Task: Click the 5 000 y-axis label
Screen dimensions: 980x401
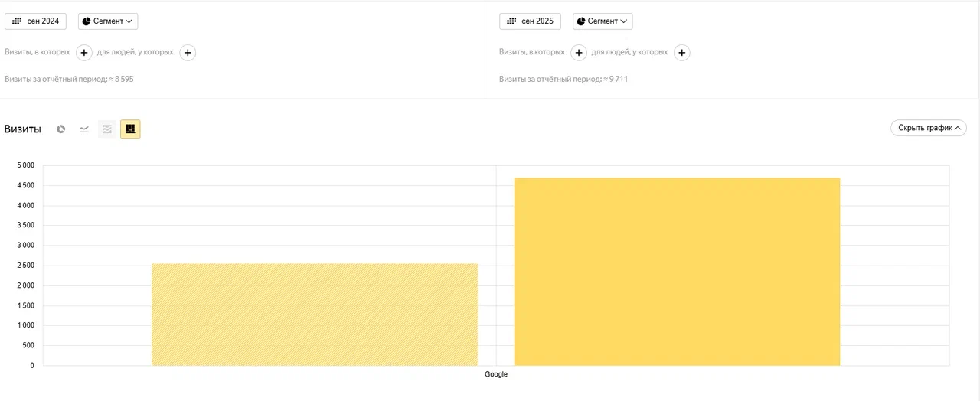Action: (25, 165)
